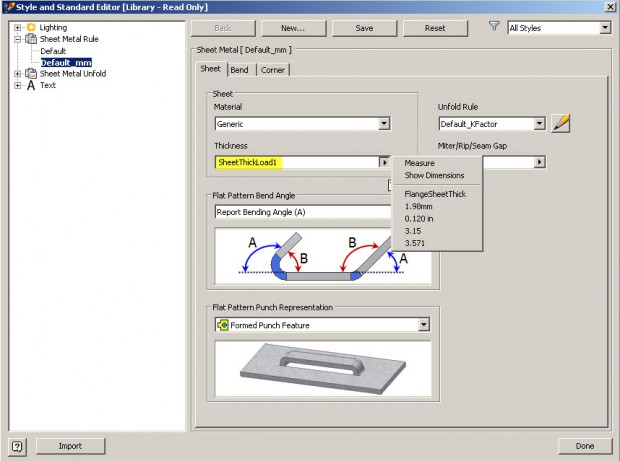Select FlangeSheetThick from the thickness menu

click(x=435, y=193)
